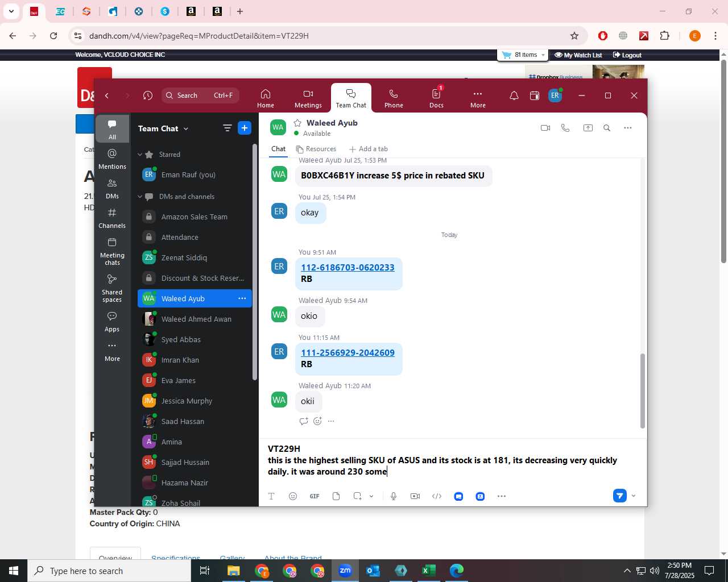The width and height of the screenshot is (728, 582).
Task: Open Shared spaces sidebar view
Action: pyautogui.click(x=112, y=288)
